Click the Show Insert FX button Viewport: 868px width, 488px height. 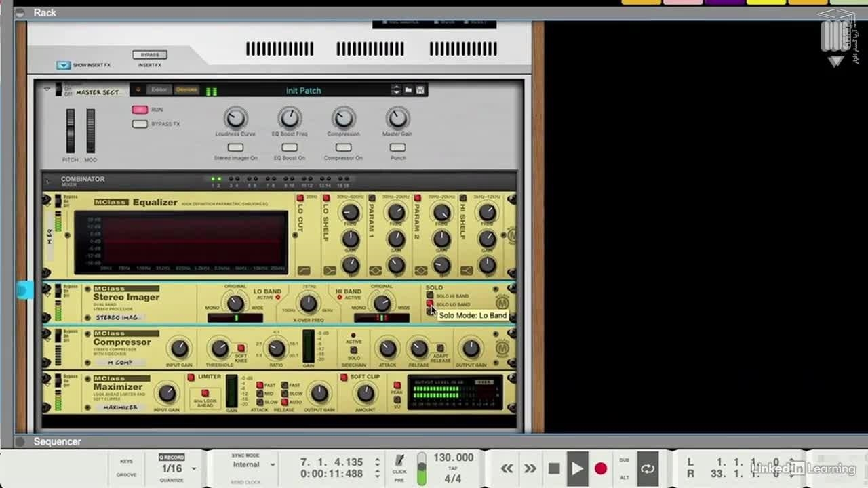(x=63, y=66)
